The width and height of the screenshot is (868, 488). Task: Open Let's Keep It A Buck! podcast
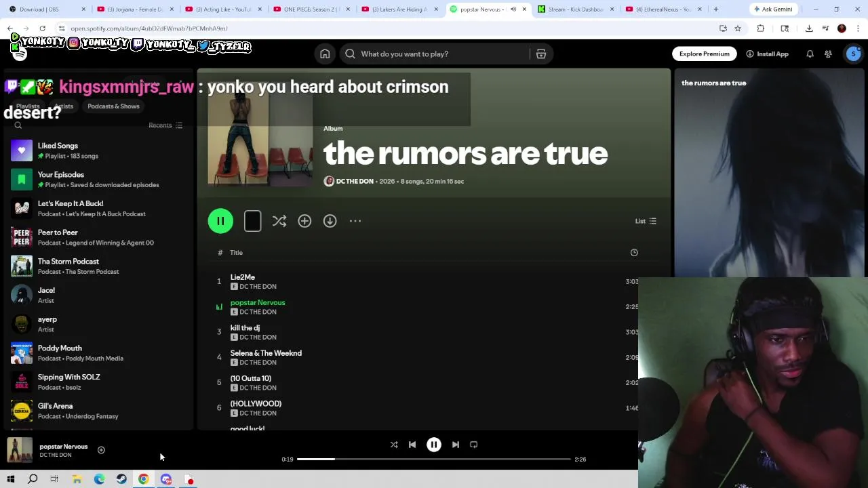coord(99,208)
